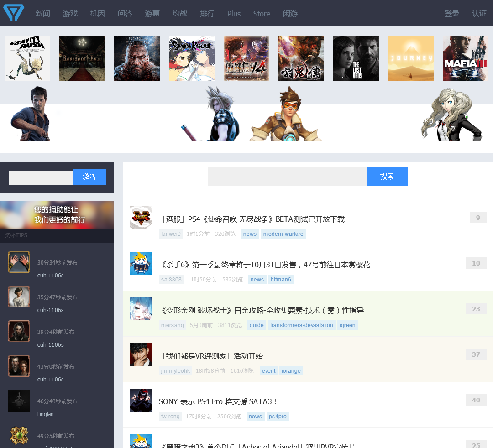
Task: Click avatar on SONY PS4 Pro post
Action: [x=141, y=400]
